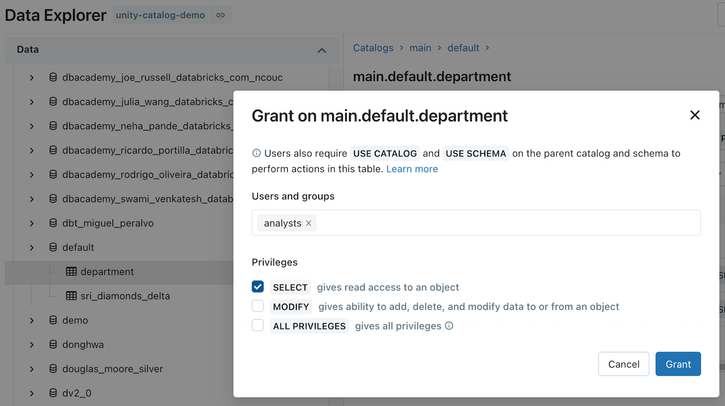Go to main in the breadcrumb

420,48
